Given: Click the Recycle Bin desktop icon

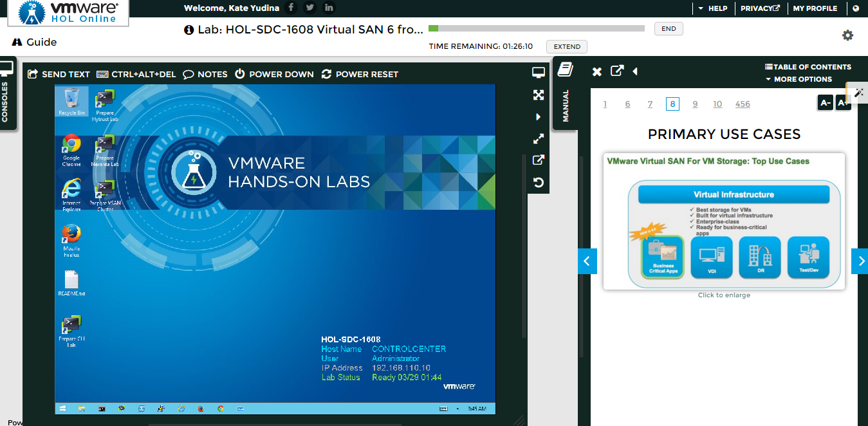Looking at the screenshot, I should click(x=71, y=102).
